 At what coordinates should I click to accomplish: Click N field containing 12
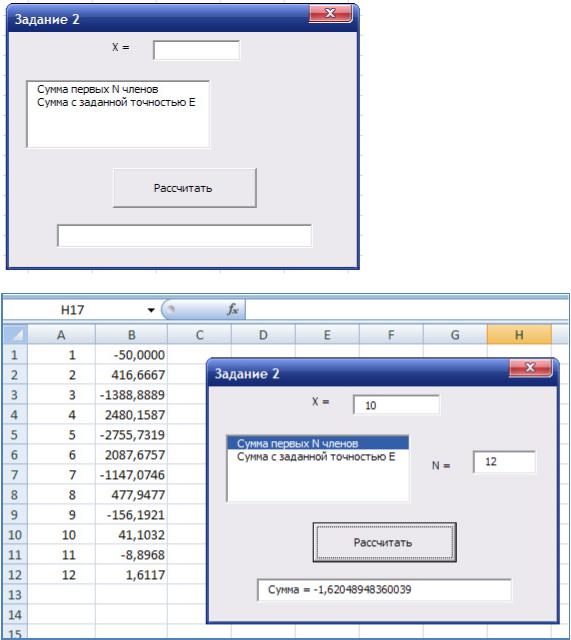(504, 462)
